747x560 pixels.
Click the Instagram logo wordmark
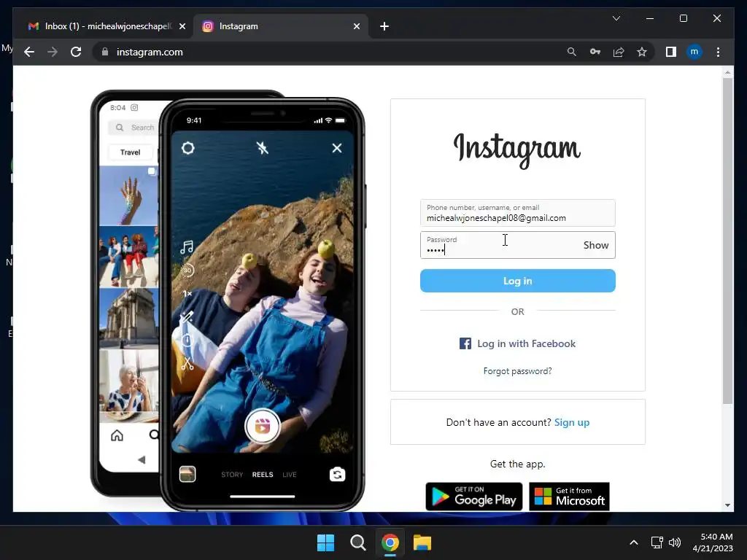pyautogui.click(x=517, y=149)
